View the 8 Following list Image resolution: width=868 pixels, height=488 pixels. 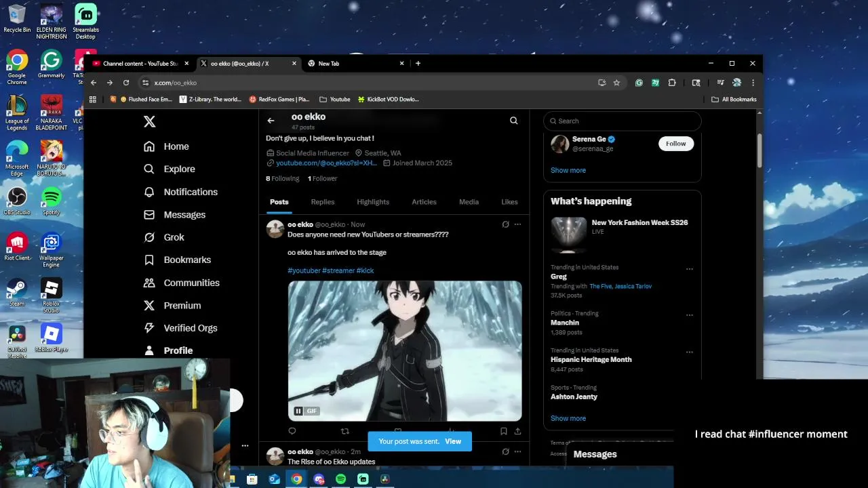[x=282, y=178]
